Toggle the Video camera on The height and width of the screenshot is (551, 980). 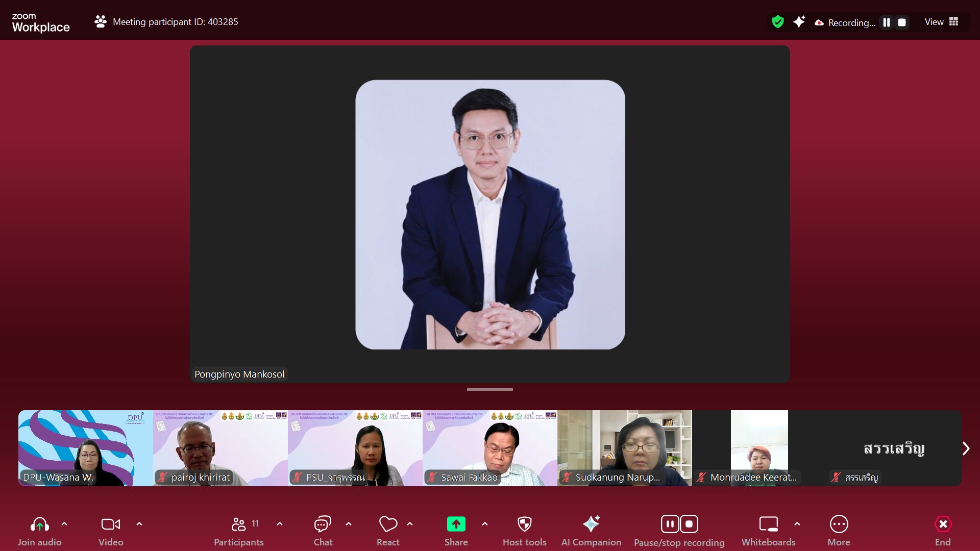[x=110, y=524]
